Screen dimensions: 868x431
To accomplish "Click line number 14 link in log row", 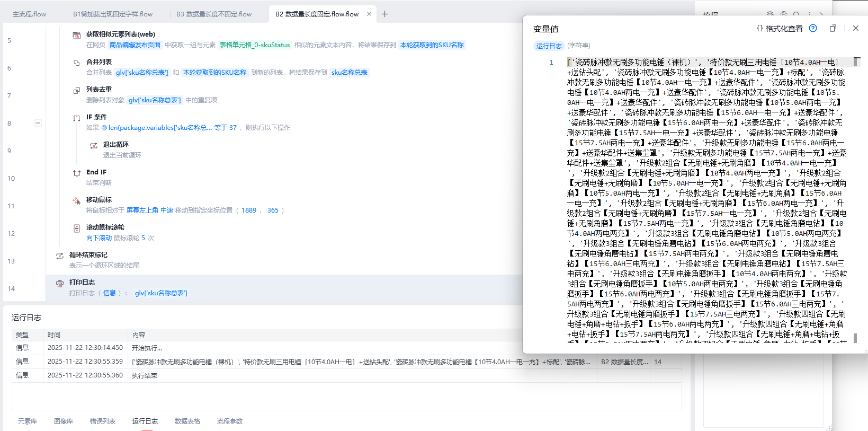I will [x=658, y=362].
